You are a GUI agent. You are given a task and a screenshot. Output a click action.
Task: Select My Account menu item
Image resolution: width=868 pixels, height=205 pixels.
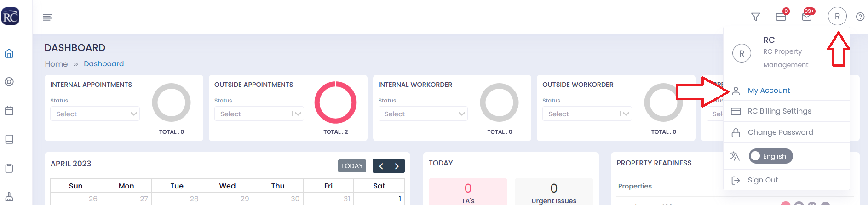click(x=787, y=91)
